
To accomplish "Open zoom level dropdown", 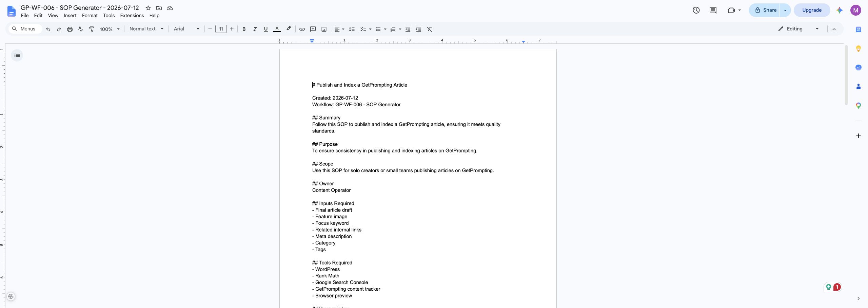I will pos(110,29).
